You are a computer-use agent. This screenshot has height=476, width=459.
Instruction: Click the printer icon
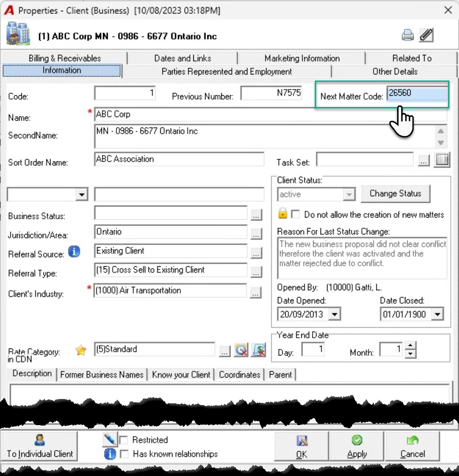[x=407, y=35]
